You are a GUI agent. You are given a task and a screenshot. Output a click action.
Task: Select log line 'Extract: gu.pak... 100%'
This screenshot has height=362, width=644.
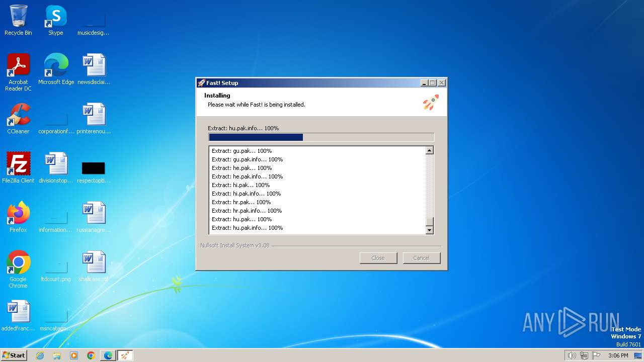click(x=242, y=151)
